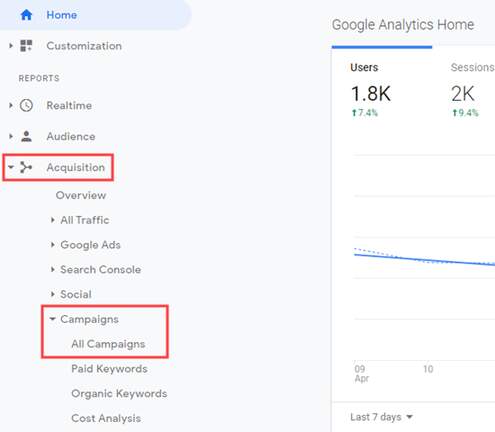Screen dimensions: 495x432
Task: Open the Last 7 days dropdown
Action: click(381, 417)
